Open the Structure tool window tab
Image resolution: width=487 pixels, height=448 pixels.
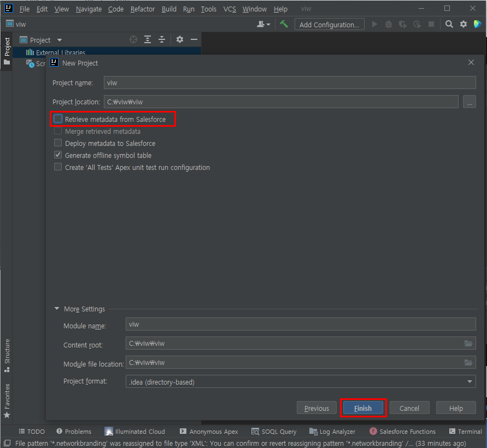pos(7,356)
